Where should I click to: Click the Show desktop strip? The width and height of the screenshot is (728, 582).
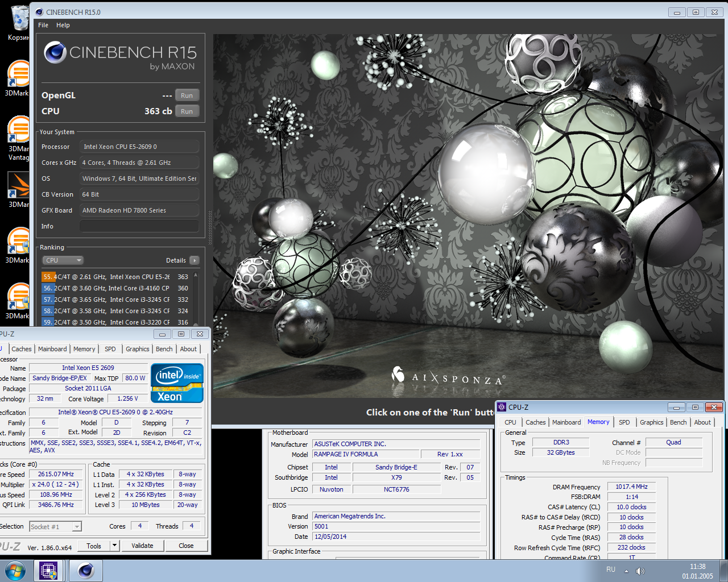click(x=724, y=571)
